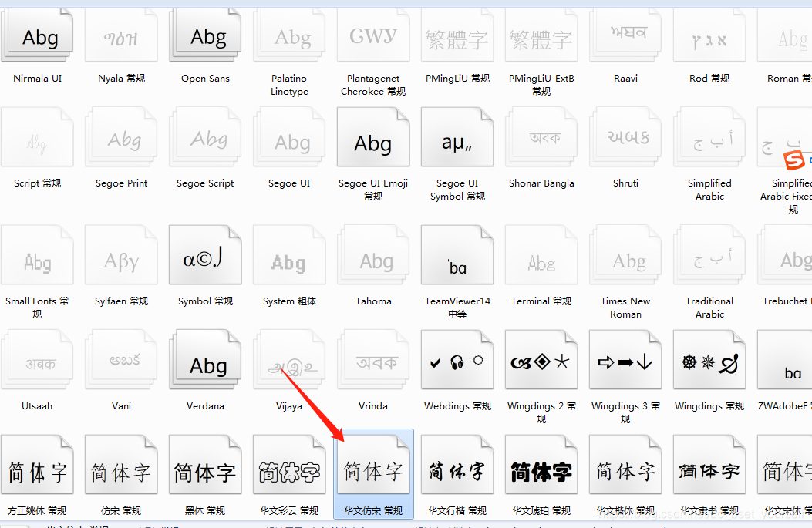Screen dimensions: 812x528
Task: Select Segoe UI Symbol 常规 font
Action: click(457, 137)
